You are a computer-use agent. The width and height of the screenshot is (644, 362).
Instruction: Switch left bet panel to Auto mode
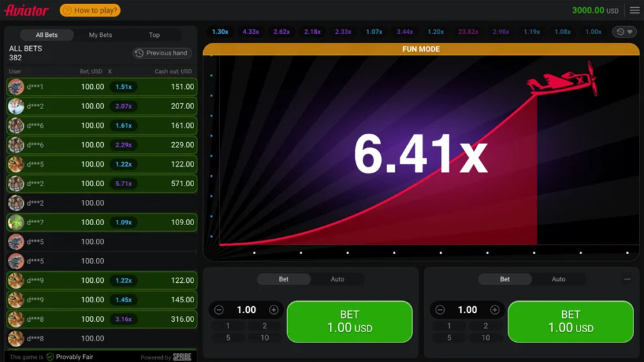coord(338,279)
